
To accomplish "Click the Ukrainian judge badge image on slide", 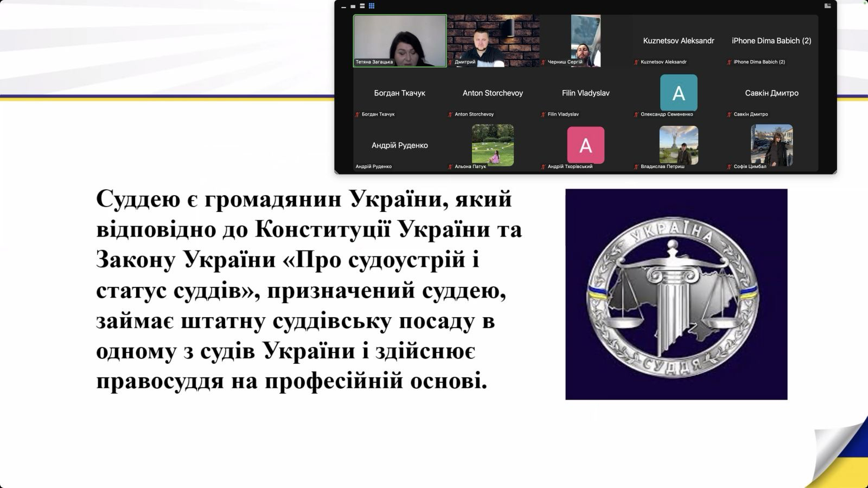I will pyautogui.click(x=676, y=294).
